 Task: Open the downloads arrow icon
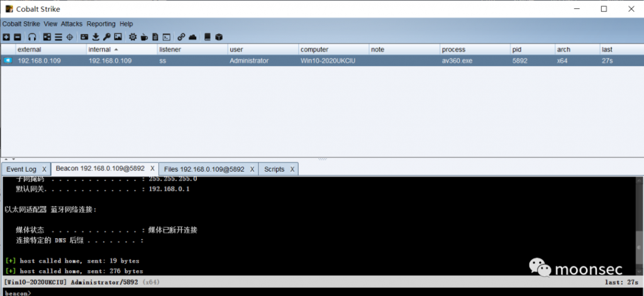(96, 37)
